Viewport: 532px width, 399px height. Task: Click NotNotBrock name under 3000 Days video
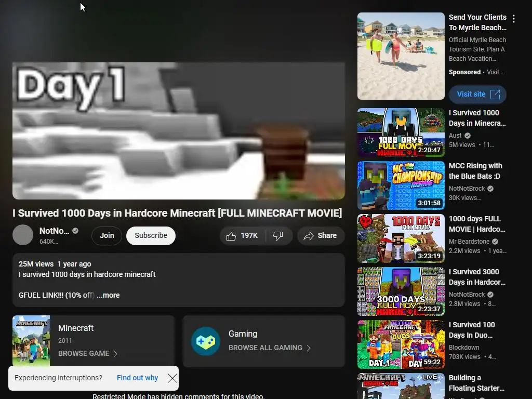pyautogui.click(x=467, y=295)
